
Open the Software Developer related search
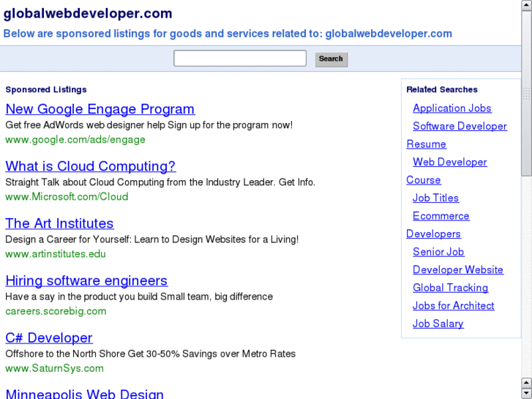point(460,126)
